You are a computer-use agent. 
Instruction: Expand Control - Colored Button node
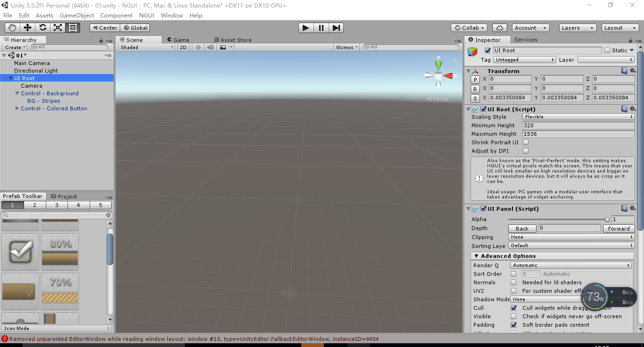point(17,108)
